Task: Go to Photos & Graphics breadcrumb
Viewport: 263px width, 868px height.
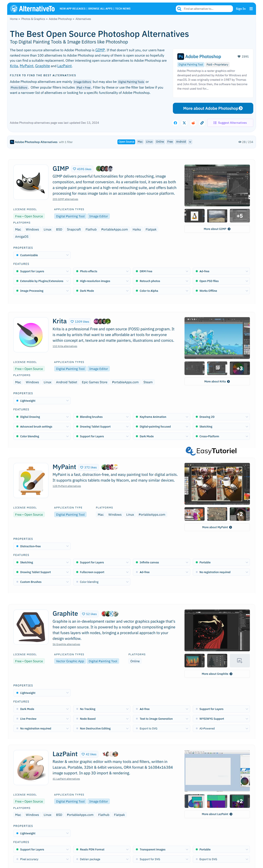Action: [33, 19]
